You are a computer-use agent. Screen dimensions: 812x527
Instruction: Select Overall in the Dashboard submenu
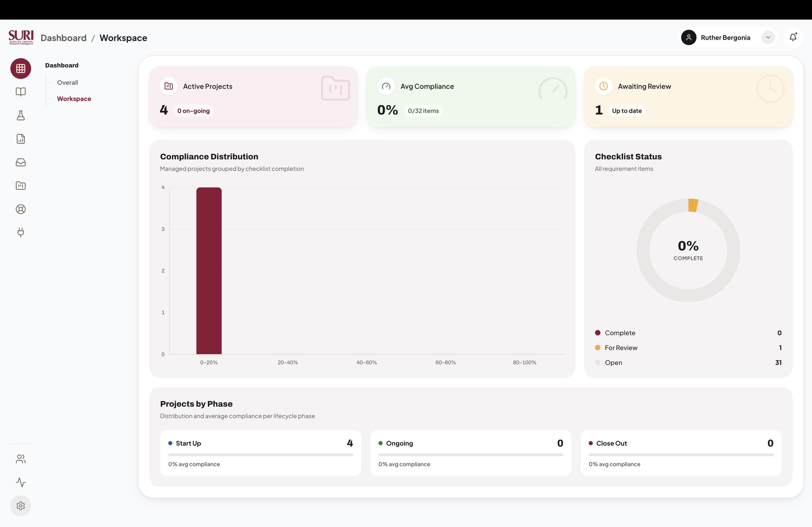[x=67, y=82]
